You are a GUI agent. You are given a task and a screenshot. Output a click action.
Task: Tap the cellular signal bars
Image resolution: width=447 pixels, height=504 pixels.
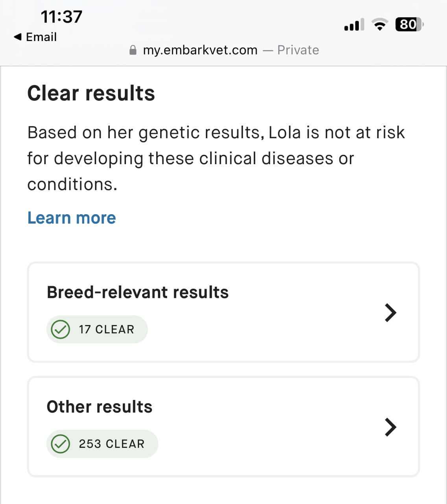354,25
